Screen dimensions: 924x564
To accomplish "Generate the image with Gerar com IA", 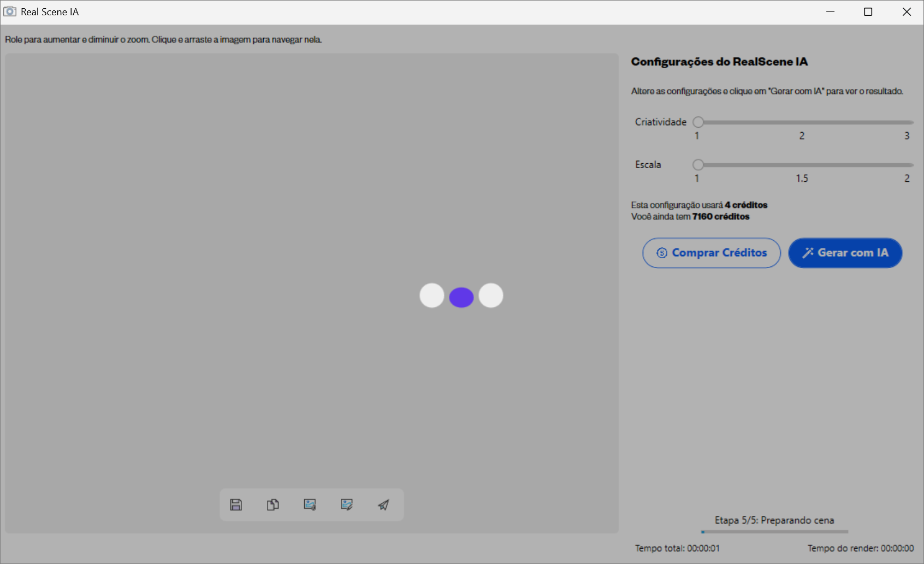I will tap(845, 253).
